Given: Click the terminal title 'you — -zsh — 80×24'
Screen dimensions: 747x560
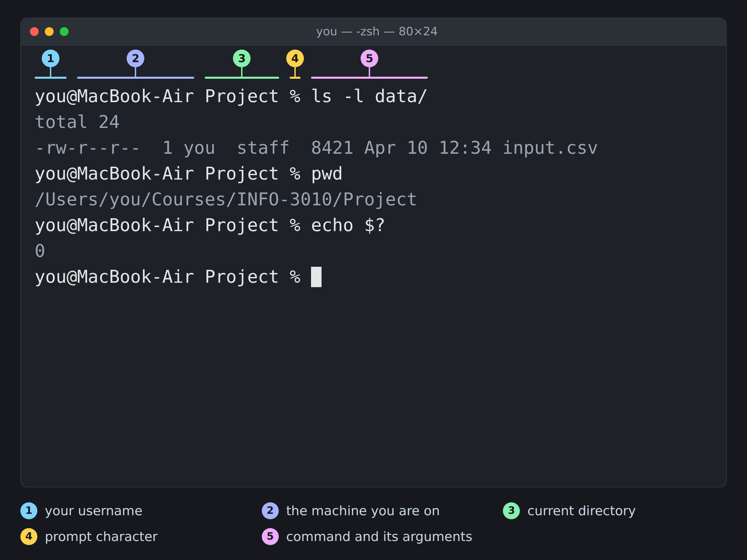Looking at the screenshot, I should (x=377, y=32).
